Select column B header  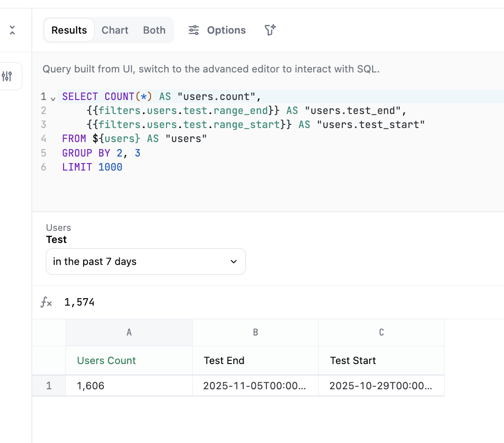(x=255, y=332)
